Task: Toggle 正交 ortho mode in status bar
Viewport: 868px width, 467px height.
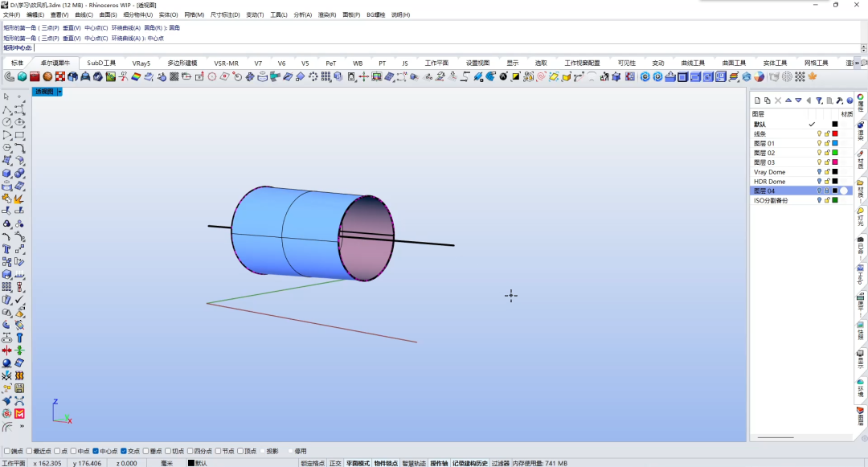Action: (335, 463)
